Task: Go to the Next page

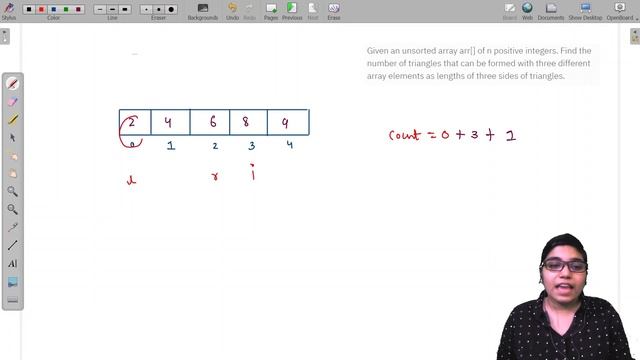Action: point(313,11)
